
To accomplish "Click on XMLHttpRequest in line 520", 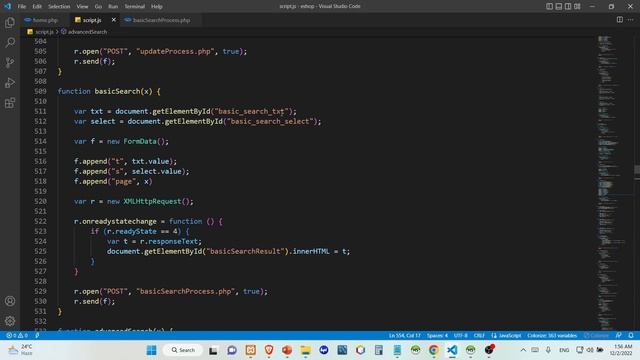I will pos(152,201).
